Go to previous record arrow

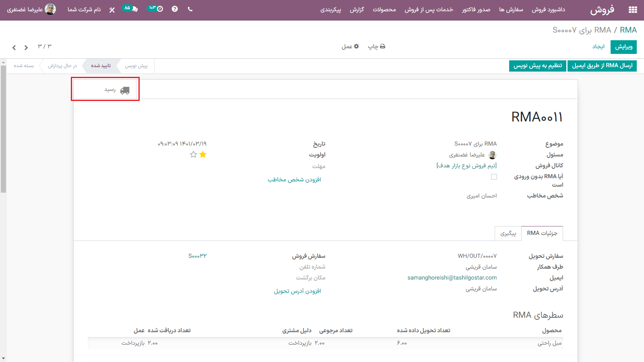pos(14,47)
